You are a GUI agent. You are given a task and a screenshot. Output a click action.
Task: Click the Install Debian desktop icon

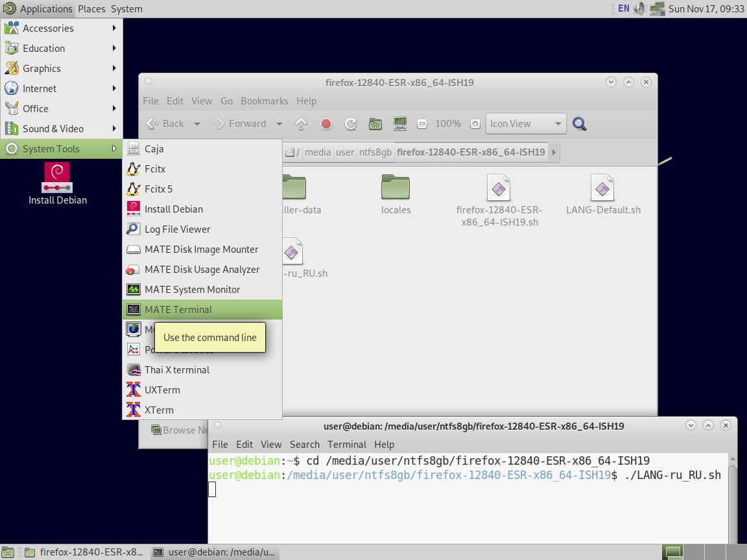point(57,184)
